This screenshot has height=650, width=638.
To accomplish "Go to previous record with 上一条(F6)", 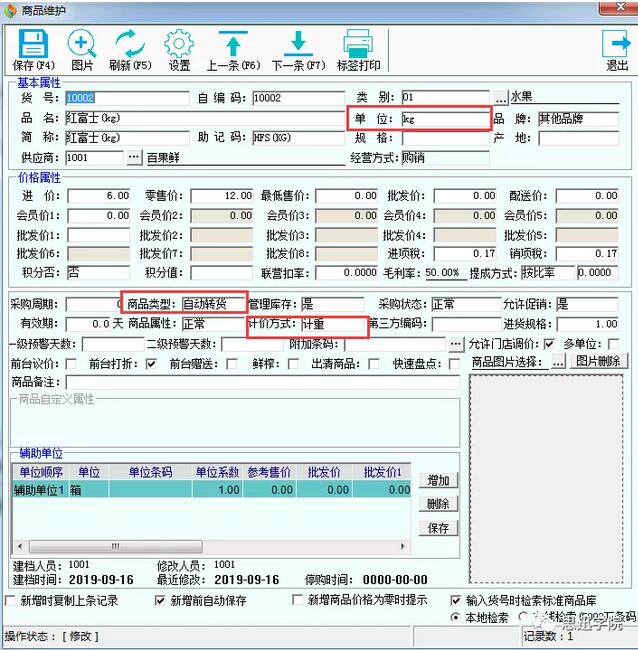I will click(233, 45).
